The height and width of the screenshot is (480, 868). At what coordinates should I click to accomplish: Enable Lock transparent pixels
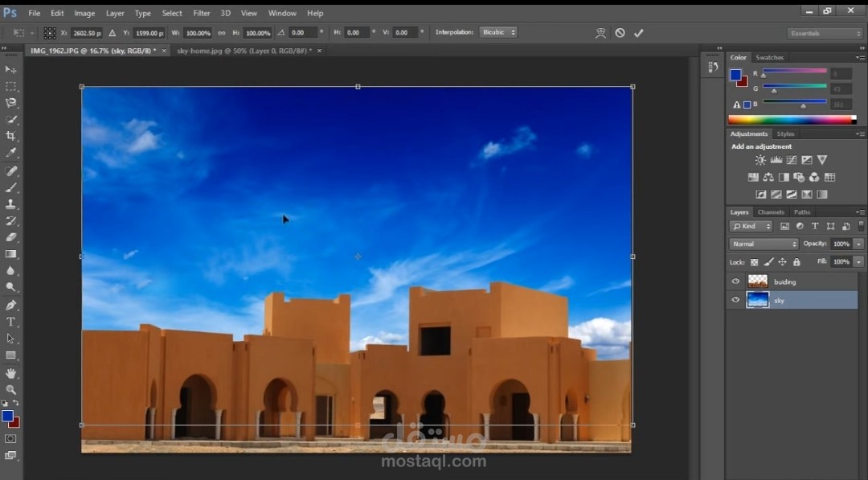pyautogui.click(x=754, y=262)
